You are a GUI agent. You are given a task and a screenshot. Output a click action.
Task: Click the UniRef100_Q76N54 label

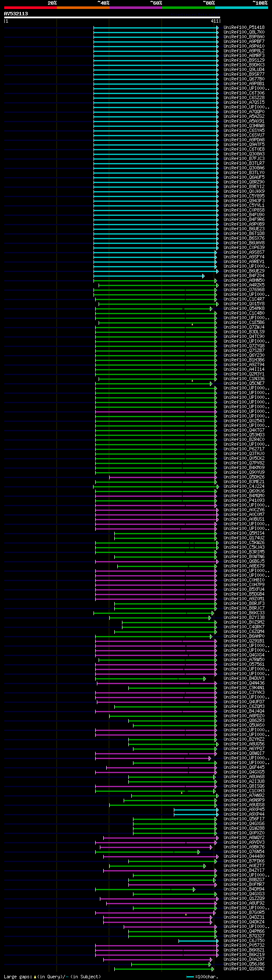[244, 852]
